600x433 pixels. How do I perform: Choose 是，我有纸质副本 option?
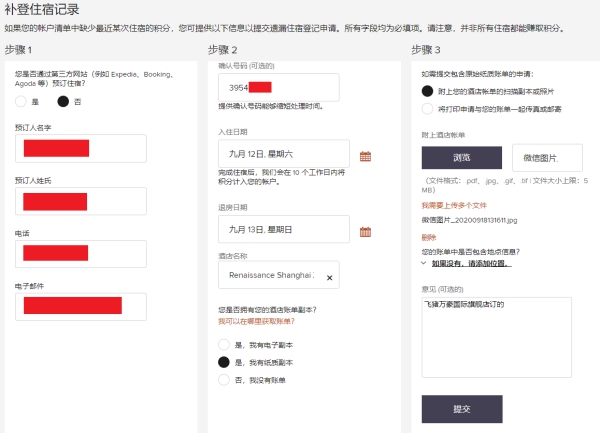[x=224, y=362]
